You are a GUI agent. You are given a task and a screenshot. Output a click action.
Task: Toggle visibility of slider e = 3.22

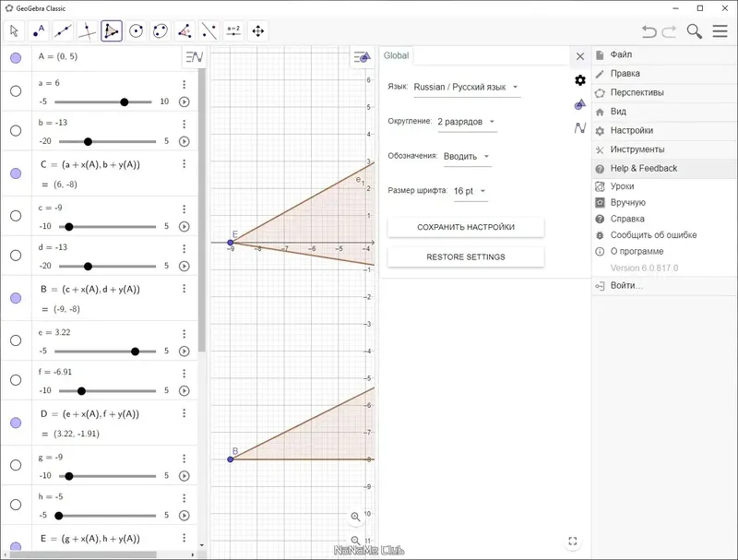pyautogui.click(x=16, y=340)
